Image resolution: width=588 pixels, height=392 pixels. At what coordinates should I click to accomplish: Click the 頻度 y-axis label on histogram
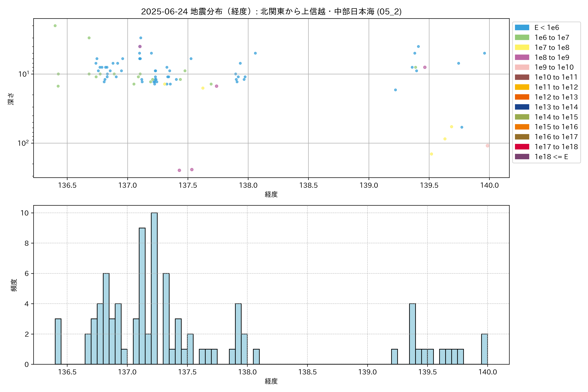tap(14, 285)
